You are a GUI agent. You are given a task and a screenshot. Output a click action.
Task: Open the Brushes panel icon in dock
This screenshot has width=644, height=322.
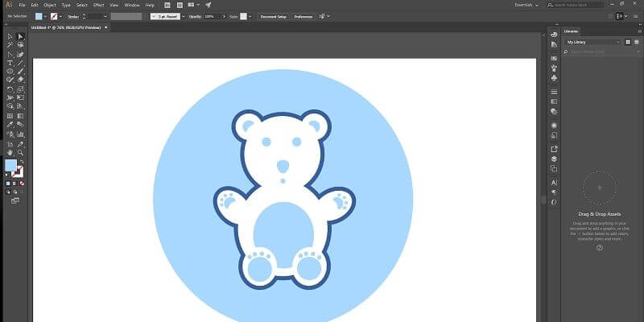pos(554,68)
